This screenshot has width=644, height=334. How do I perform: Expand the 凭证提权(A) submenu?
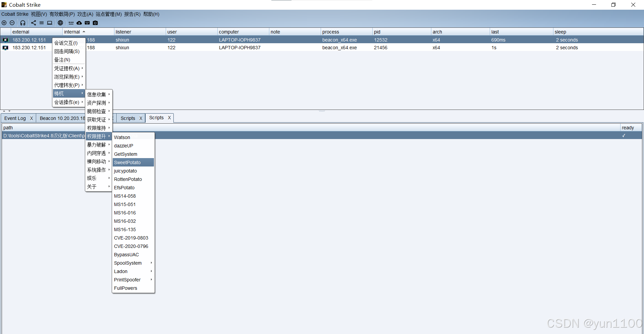pyautogui.click(x=69, y=68)
